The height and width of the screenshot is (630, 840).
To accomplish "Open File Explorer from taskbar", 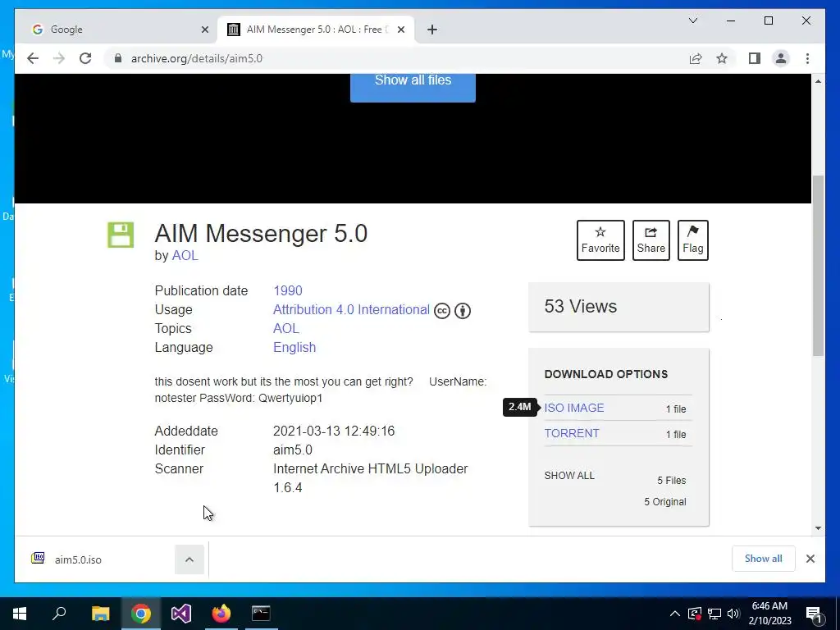I will point(100,614).
